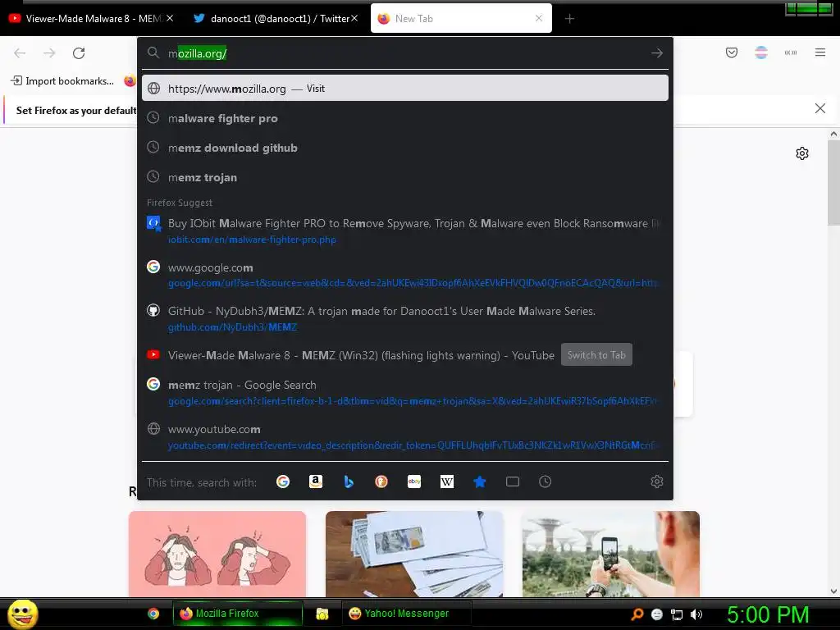Search this time with DuckDuckGo

381,482
